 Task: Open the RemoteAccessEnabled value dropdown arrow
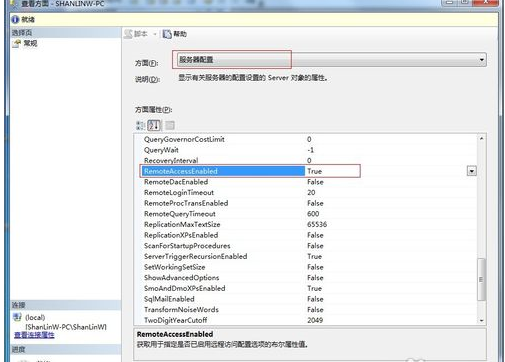pos(471,171)
